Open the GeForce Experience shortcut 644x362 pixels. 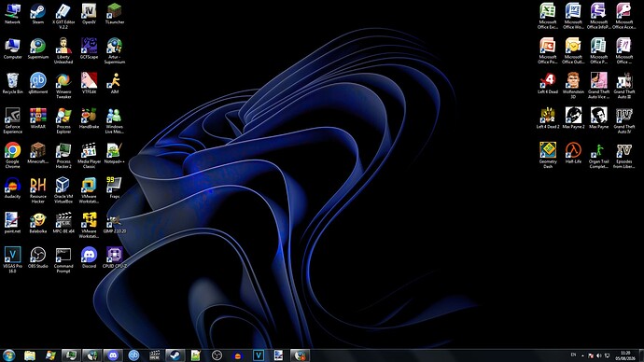12,120
